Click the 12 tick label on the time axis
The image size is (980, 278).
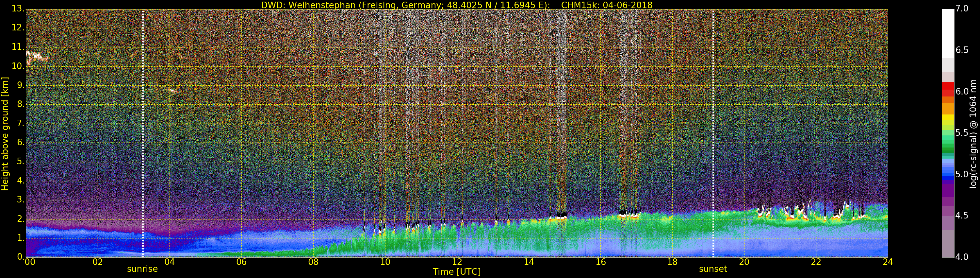tap(457, 262)
